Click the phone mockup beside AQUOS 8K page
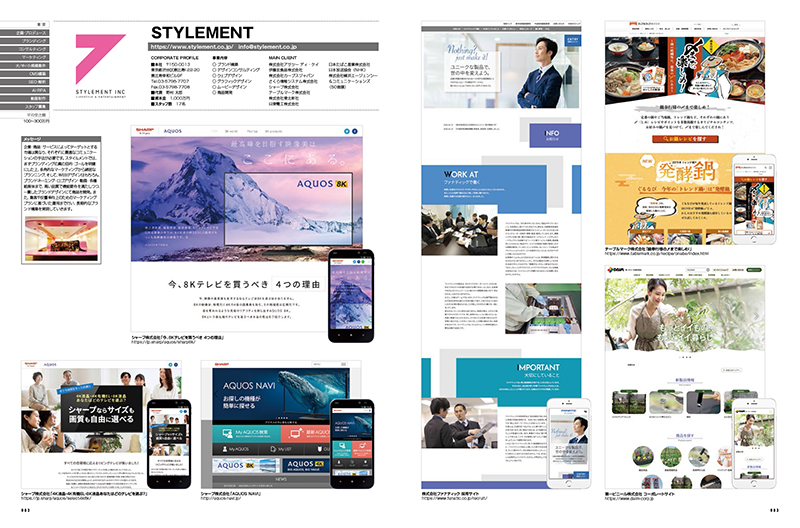This screenshot has width=800, height=528. click(x=351, y=296)
